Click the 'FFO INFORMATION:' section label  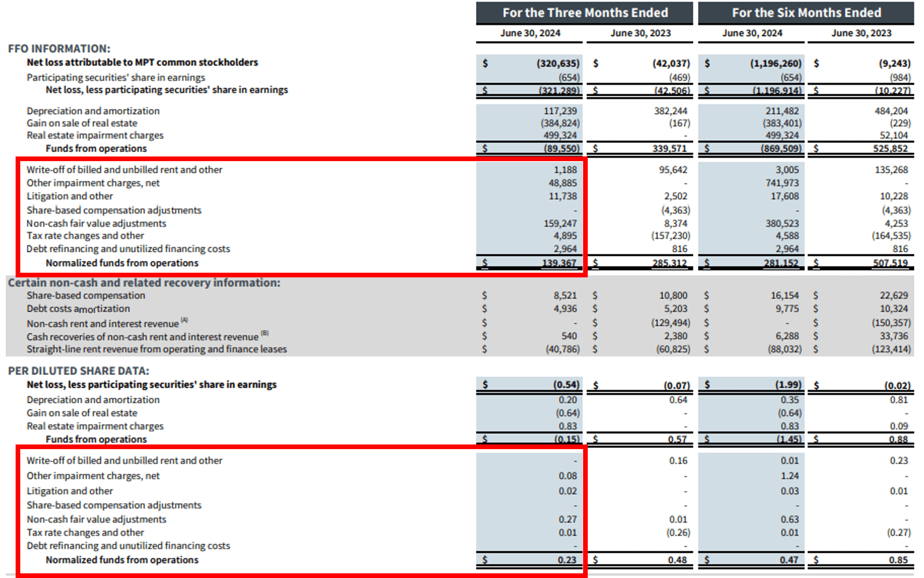coord(59,48)
